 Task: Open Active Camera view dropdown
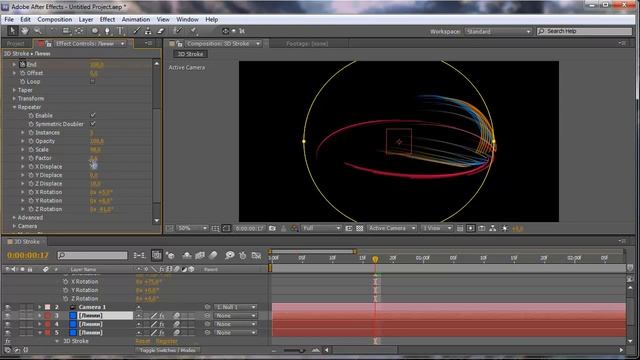click(391, 228)
